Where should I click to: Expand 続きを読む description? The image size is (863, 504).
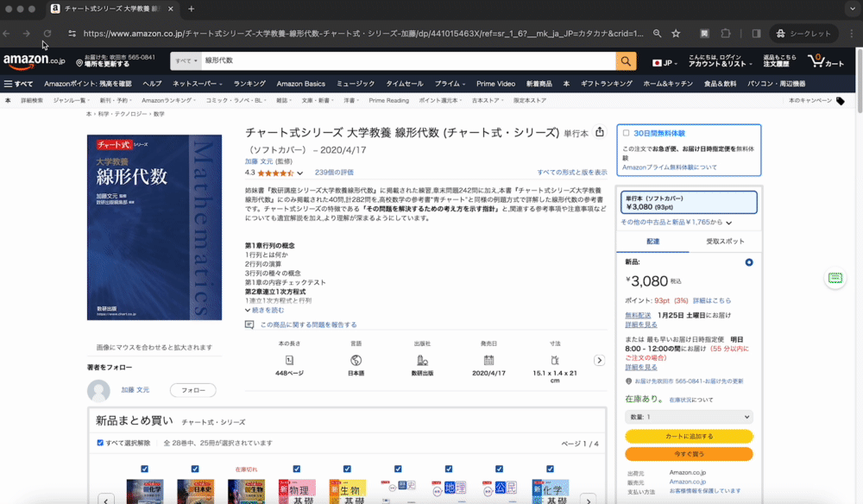coord(265,311)
